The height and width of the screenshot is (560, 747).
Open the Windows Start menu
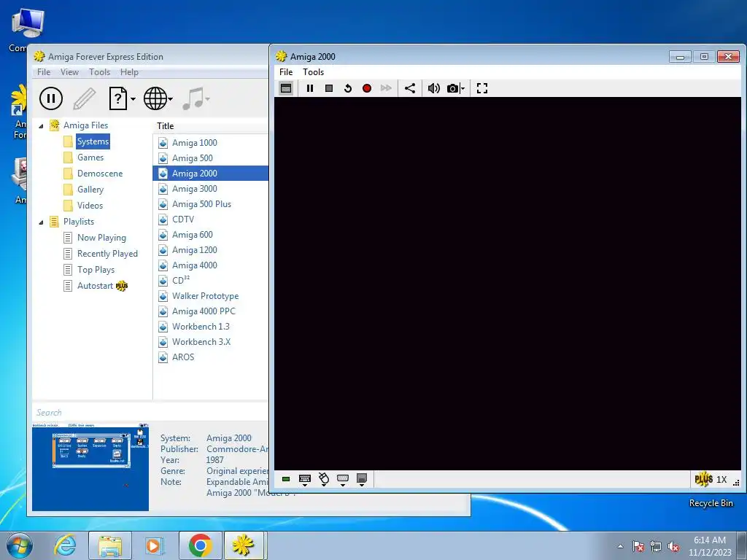click(20, 545)
